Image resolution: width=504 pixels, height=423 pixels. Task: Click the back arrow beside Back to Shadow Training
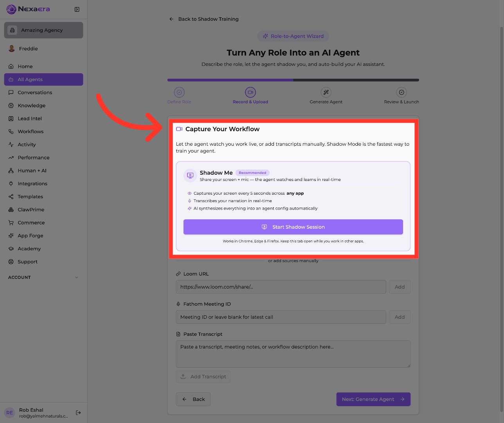tap(171, 19)
